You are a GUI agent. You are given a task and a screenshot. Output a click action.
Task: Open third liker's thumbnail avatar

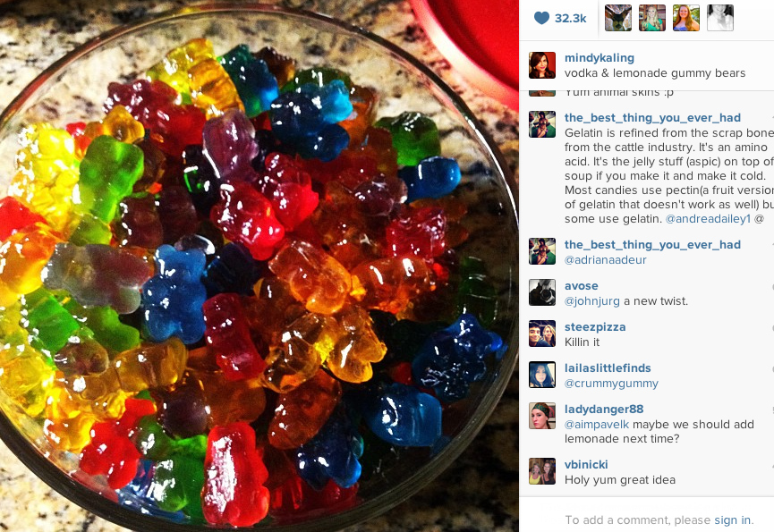point(686,18)
